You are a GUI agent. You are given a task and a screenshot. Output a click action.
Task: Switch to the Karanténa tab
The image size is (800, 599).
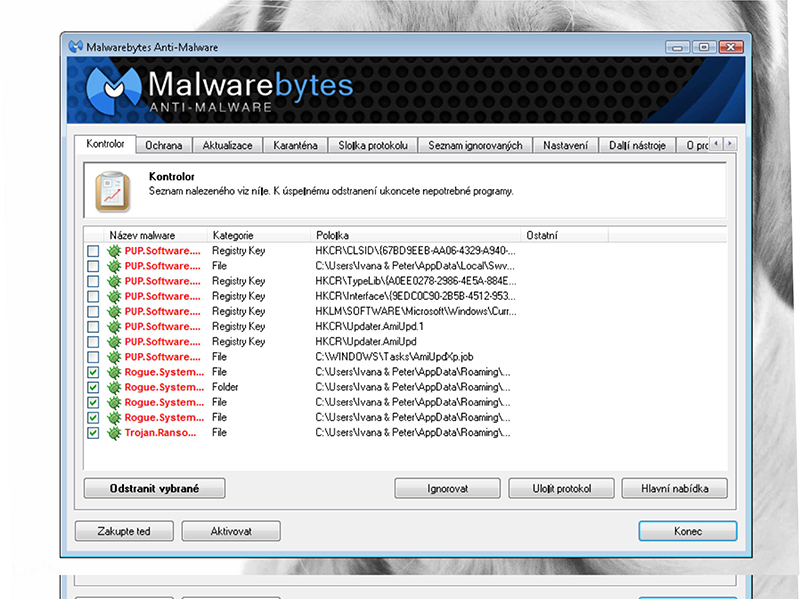(295, 146)
